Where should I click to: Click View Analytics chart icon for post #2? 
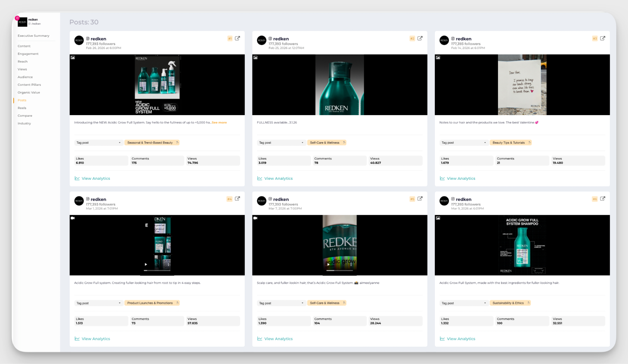click(x=260, y=178)
